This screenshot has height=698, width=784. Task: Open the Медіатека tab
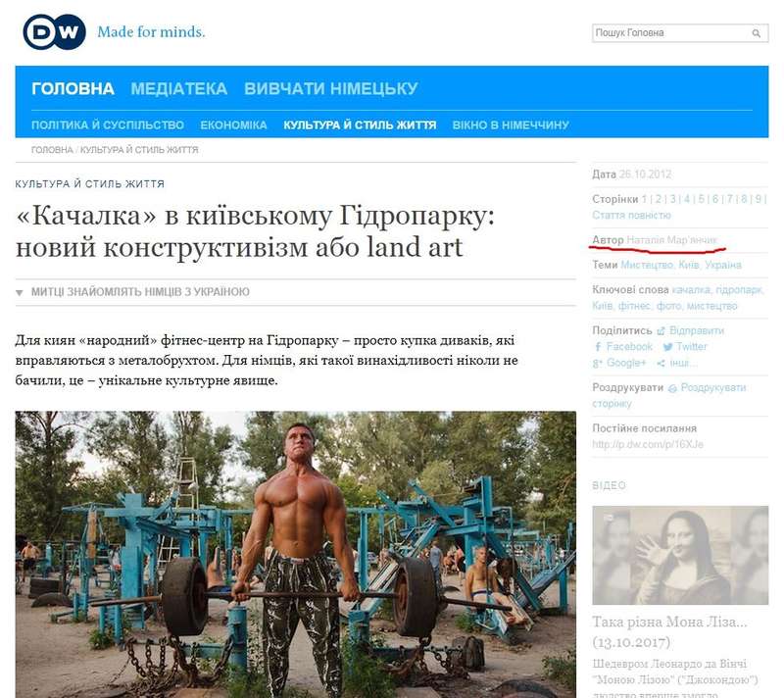click(179, 89)
